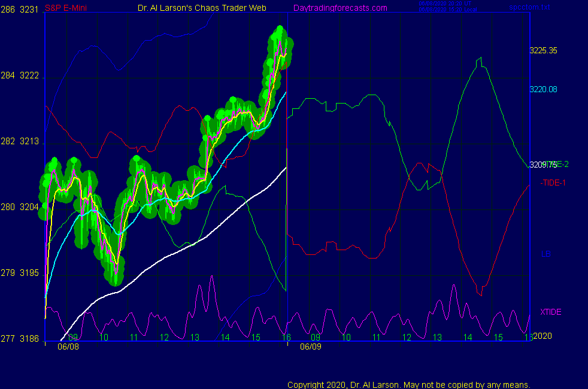588x389 pixels.
Task: Click the S&P E-Mini chart title
Action: click(x=66, y=8)
